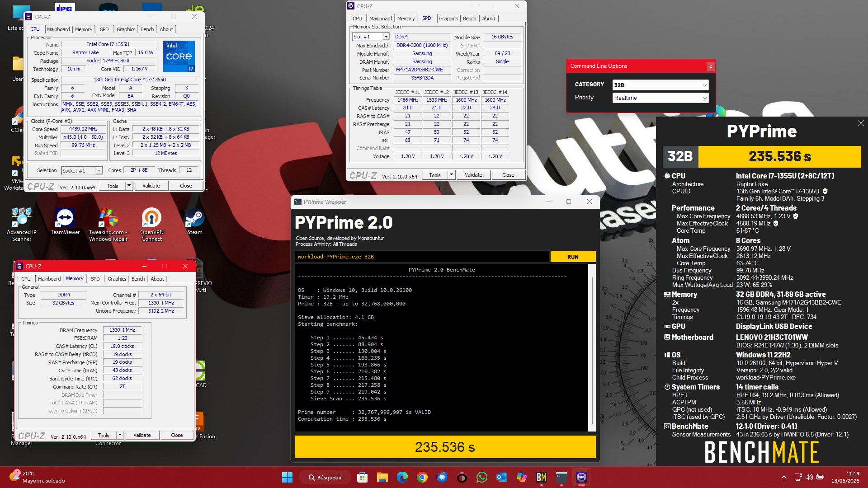This screenshot has width=868, height=488.
Task: Click Close in CPU-Z CPU window
Action: (186, 186)
